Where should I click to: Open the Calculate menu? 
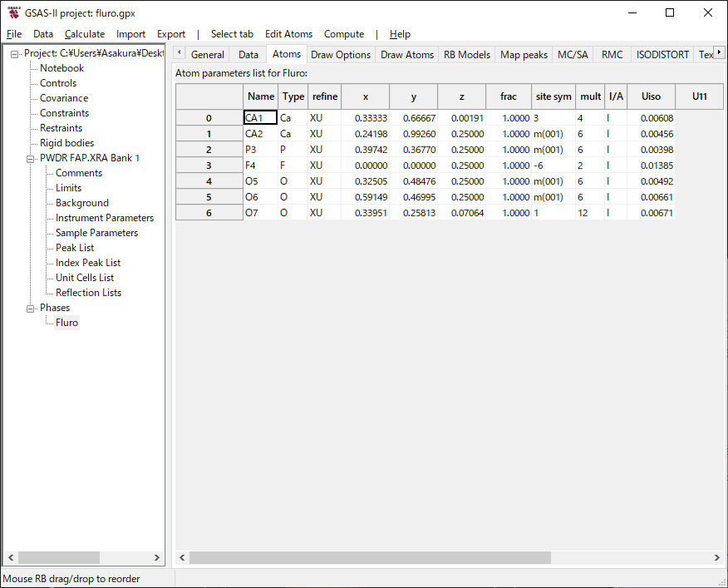point(85,34)
